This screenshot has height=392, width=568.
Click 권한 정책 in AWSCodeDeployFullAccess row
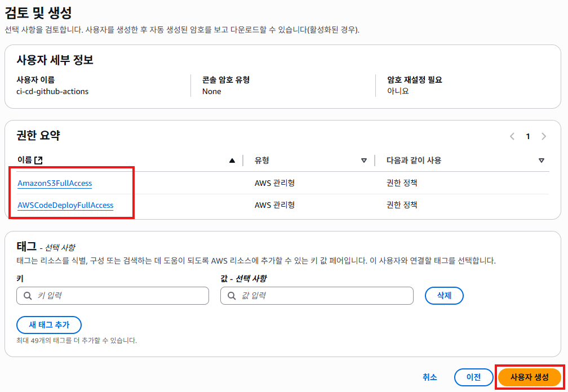[x=402, y=205]
